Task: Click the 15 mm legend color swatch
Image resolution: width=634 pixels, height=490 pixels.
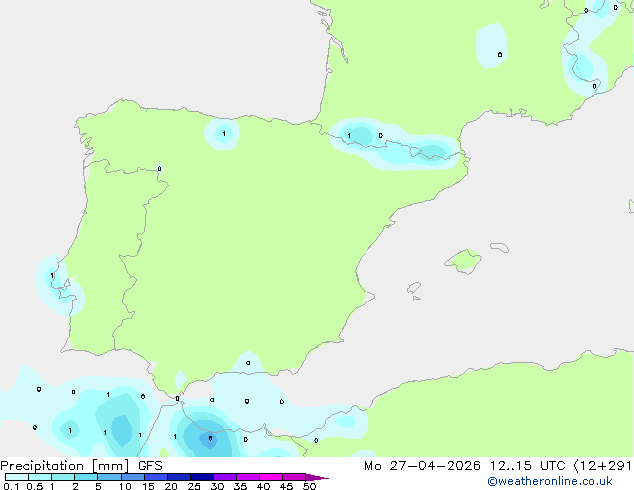Action: (x=155, y=477)
